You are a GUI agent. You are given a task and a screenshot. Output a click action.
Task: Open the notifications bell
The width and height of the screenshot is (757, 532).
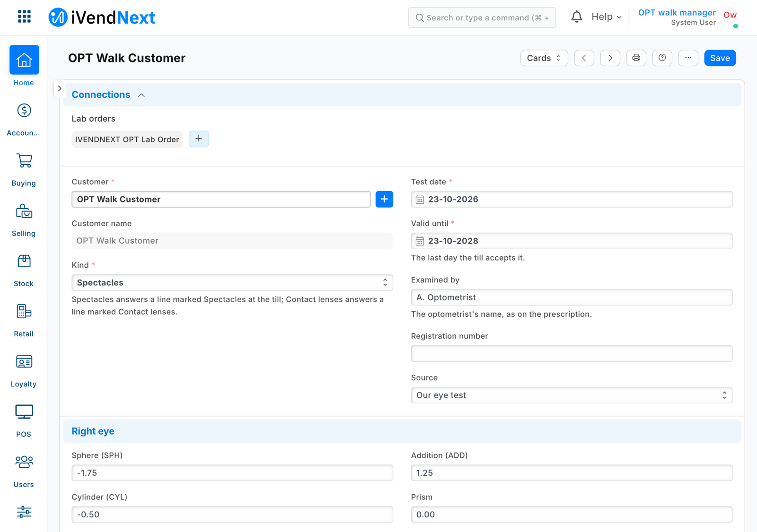coord(576,17)
